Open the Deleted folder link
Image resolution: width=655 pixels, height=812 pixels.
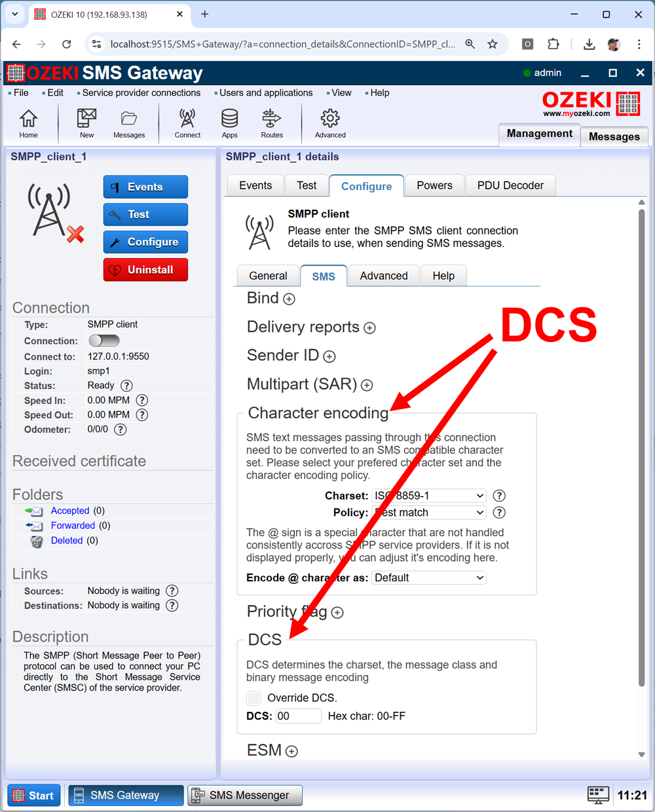coord(67,541)
